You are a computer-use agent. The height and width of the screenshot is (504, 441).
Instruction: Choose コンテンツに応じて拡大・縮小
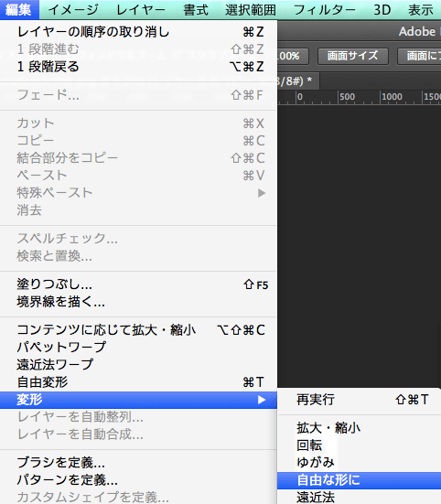click(x=138, y=330)
